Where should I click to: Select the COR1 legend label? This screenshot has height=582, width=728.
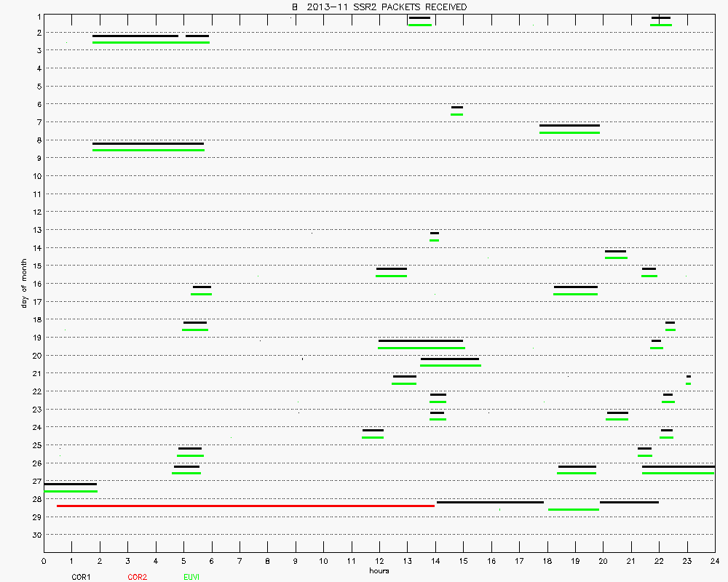[81, 577]
